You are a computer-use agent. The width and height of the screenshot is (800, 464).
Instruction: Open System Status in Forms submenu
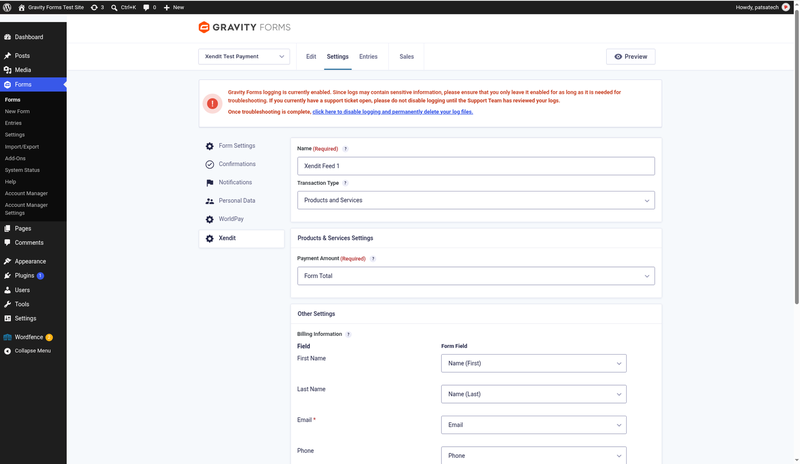tap(22, 170)
